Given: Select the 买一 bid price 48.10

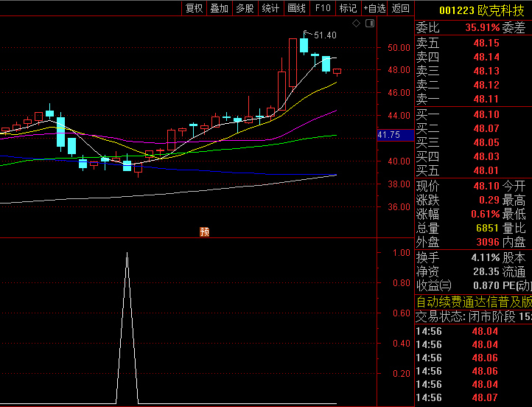Looking at the screenshot, I should pos(486,114).
